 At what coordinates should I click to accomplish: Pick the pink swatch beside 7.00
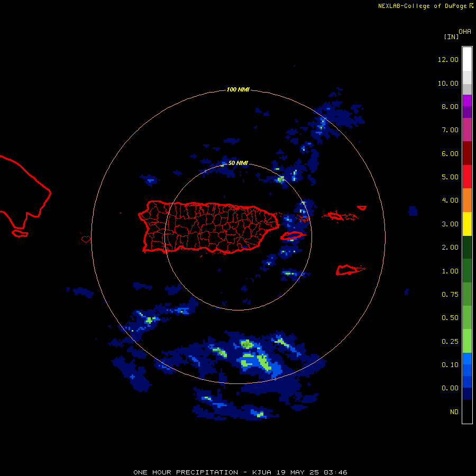click(x=467, y=130)
